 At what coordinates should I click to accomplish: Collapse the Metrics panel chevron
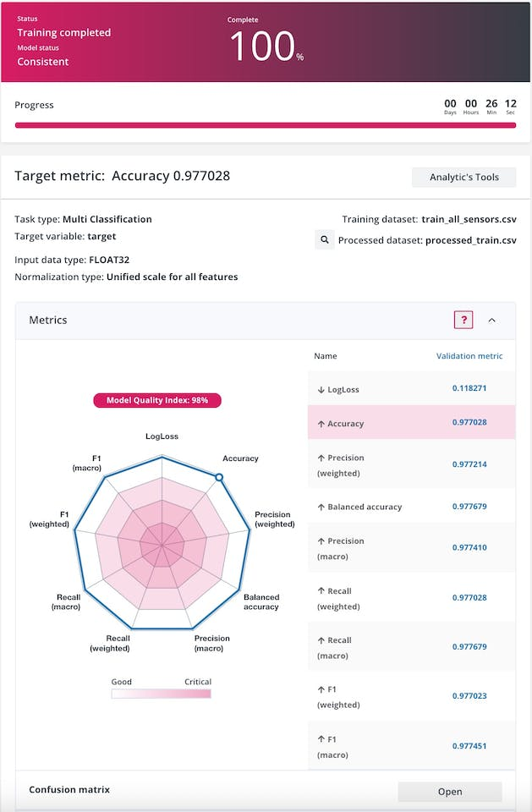tap(492, 321)
